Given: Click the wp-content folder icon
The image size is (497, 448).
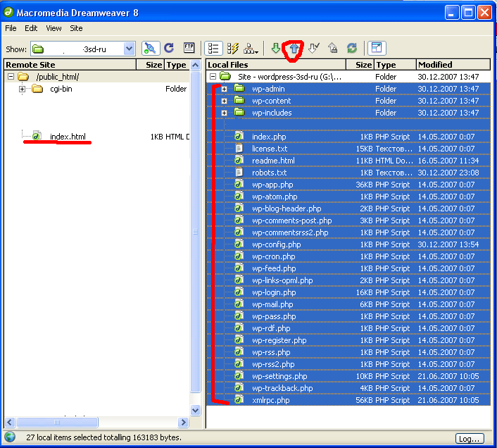Looking at the screenshot, I should point(239,100).
